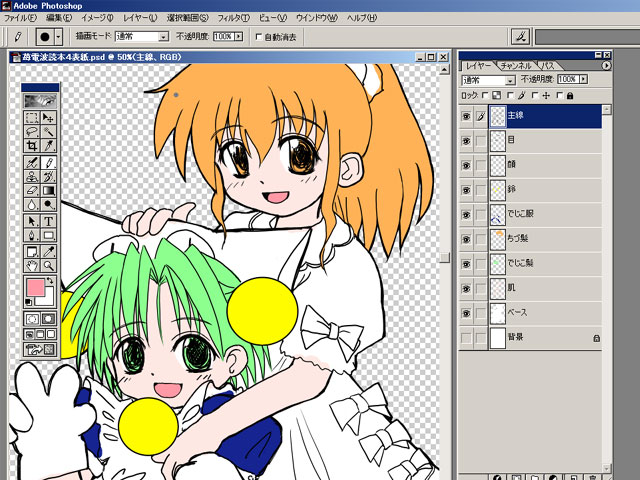Open the イメージ(I) menu

97,18
